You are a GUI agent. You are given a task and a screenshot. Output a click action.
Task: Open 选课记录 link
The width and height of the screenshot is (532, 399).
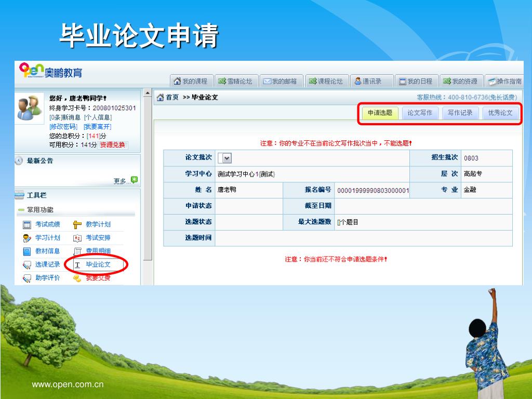(x=47, y=264)
